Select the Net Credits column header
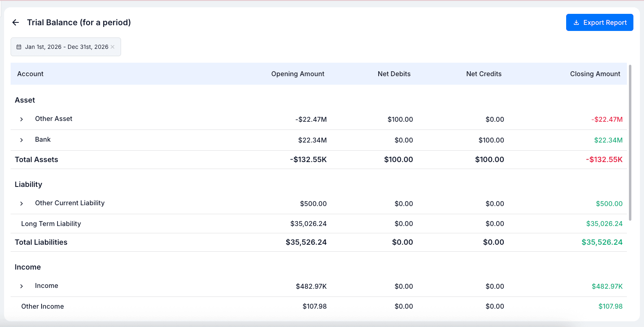The height and width of the screenshot is (327, 644). pyautogui.click(x=484, y=74)
